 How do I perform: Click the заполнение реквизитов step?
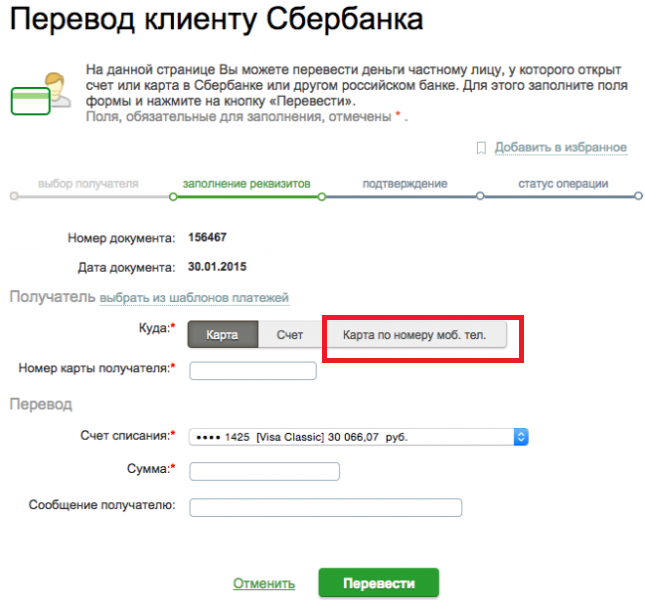click(x=246, y=183)
